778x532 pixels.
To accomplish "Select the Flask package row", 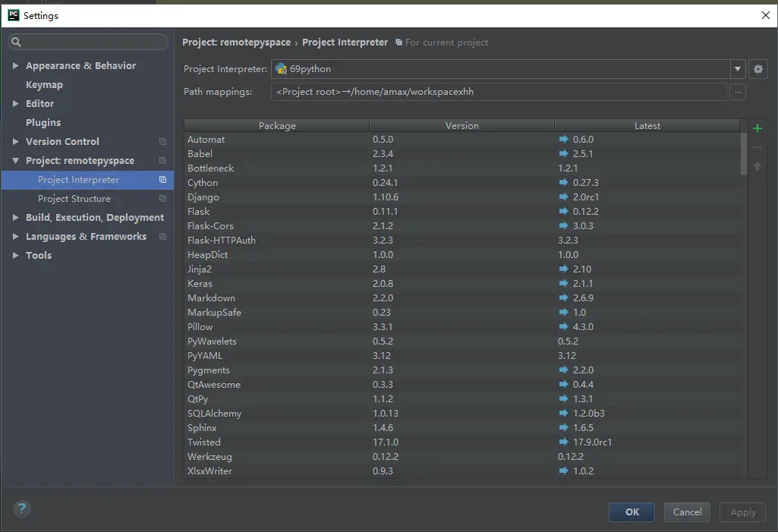I will (462, 212).
